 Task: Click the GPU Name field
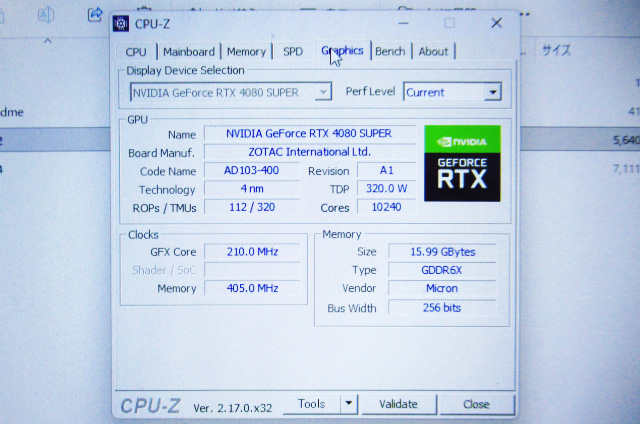[307, 134]
